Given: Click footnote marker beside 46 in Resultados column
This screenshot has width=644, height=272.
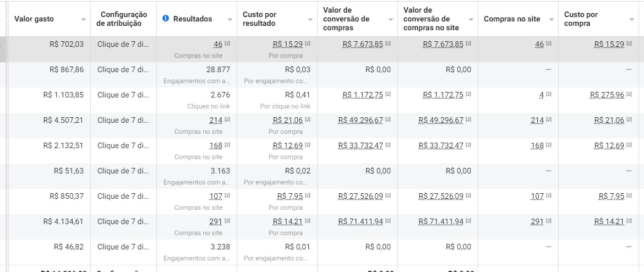Looking at the screenshot, I should click(227, 43).
